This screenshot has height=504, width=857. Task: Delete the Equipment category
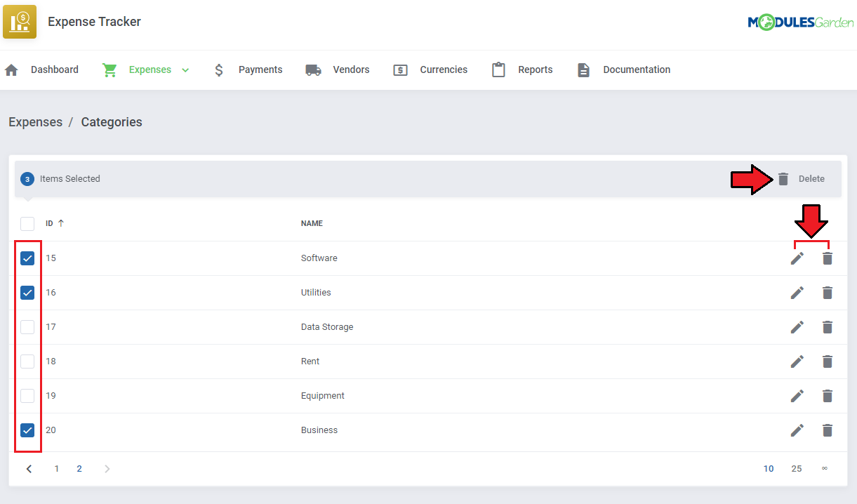[x=828, y=396]
